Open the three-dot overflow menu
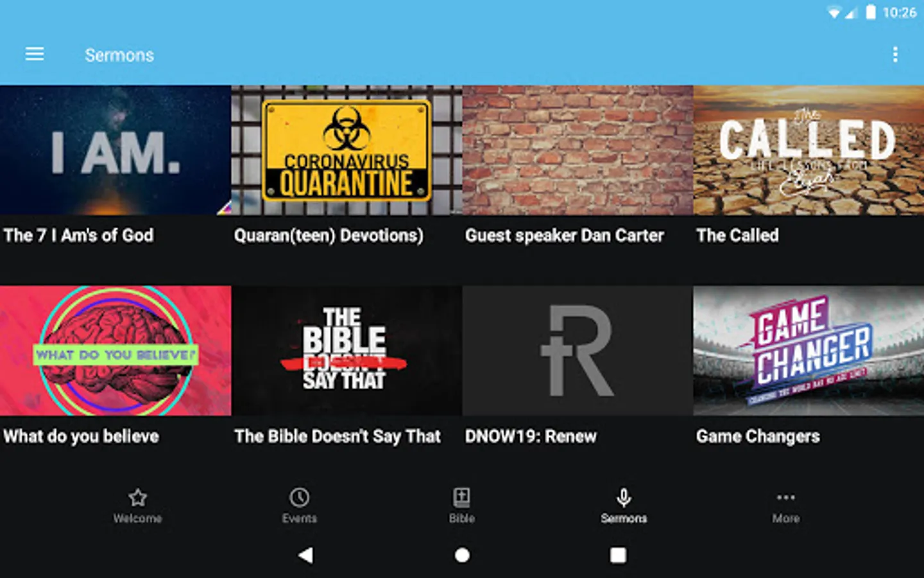 pyautogui.click(x=895, y=55)
